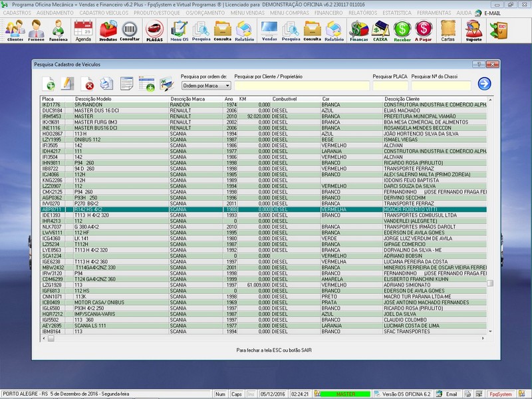
Task: Click the Pesquisar por Cliente field
Action: (x=301, y=86)
